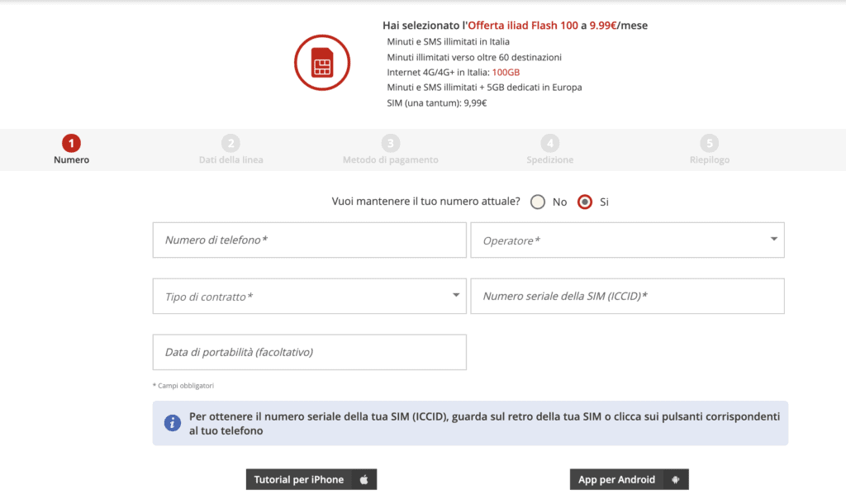Click the step 4 circle icon
Screen dimensions: 846x504
[550, 143]
